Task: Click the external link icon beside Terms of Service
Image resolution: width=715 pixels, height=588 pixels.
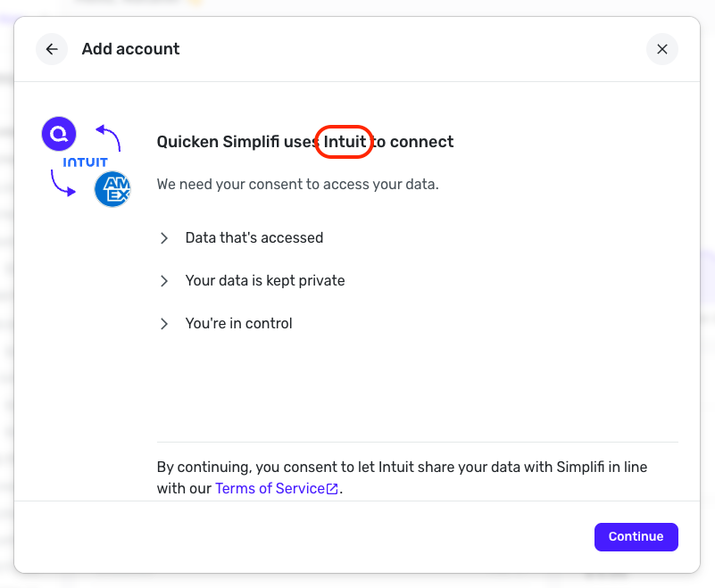Action: click(332, 489)
